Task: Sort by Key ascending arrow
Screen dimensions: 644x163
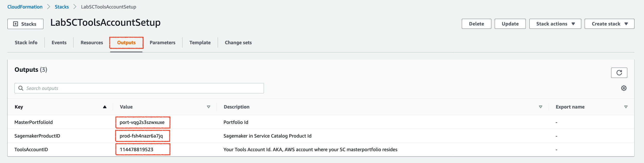Action: [105, 107]
